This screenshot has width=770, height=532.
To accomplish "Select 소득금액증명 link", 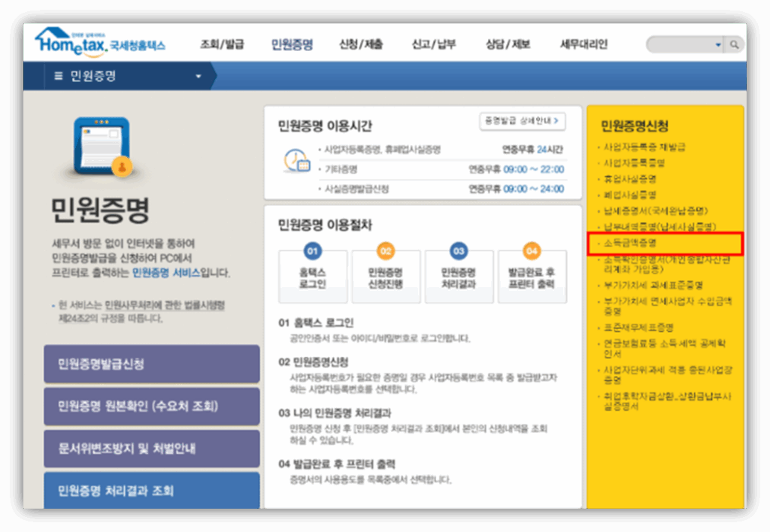I will click(x=629, y=243).
